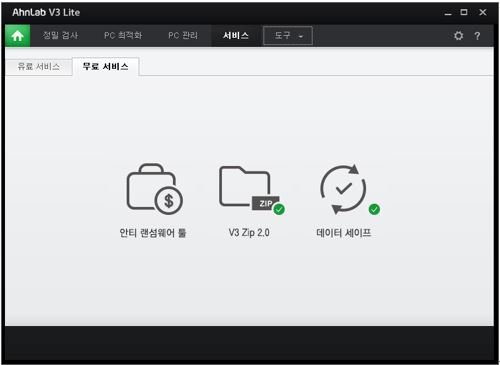Go to the green Home icon
The image size is (500, 365).
(18, 35)
